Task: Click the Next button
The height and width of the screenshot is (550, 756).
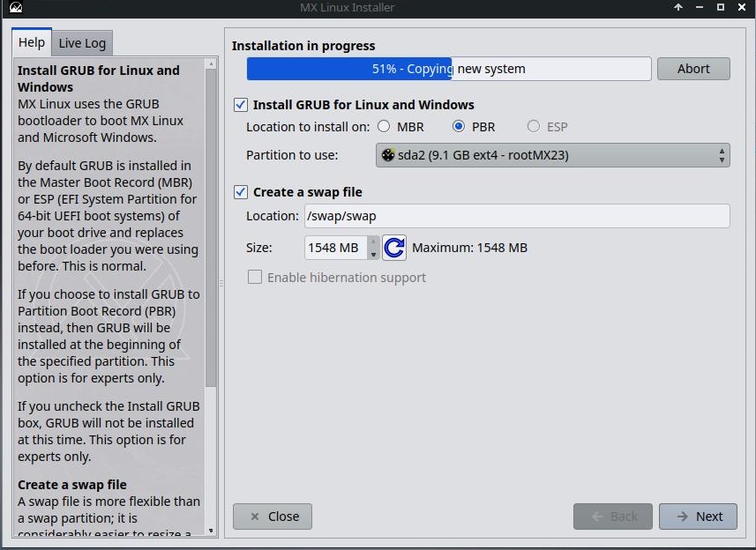Action: (x=698, y=517)
